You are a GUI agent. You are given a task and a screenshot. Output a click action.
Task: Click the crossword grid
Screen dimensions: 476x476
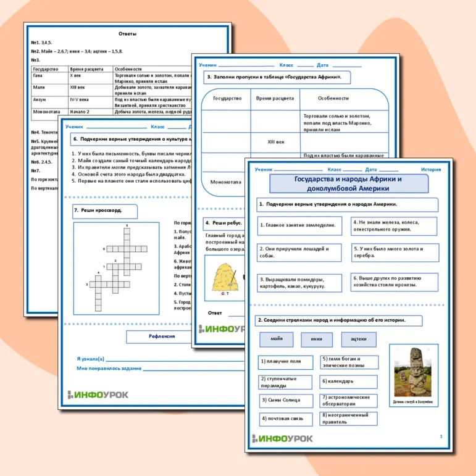point(116,269)
